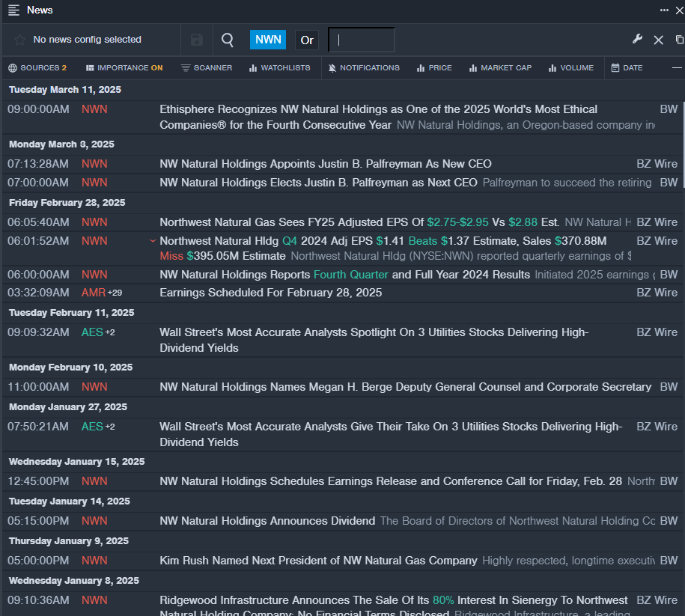Click BW source on the Megan H. Berge row

(x=669, y=387)
